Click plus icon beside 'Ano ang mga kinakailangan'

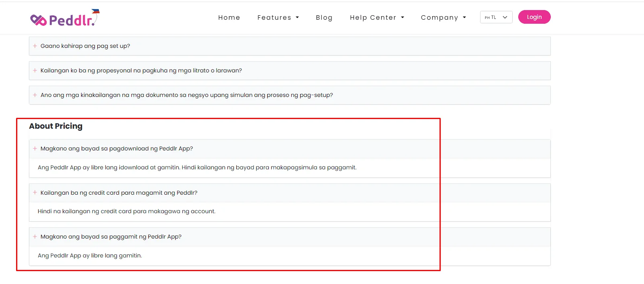click(35, 95)
